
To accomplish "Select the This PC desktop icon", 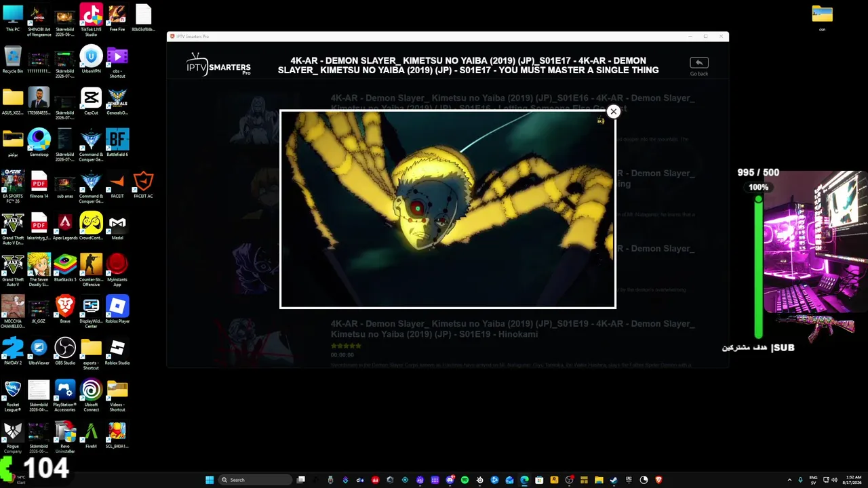I will [x=13, y=18].
